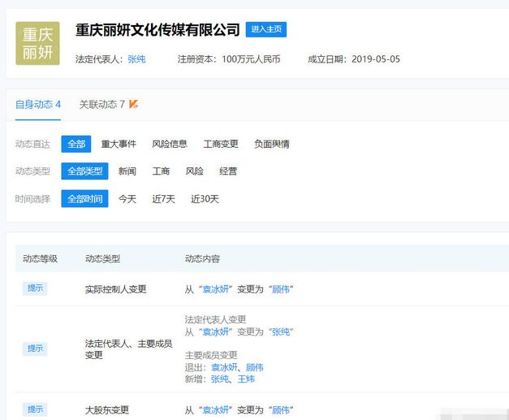Select 今天 time filter
The width and height of the screenshot is (509, 420).
click(x=127, y=199)
